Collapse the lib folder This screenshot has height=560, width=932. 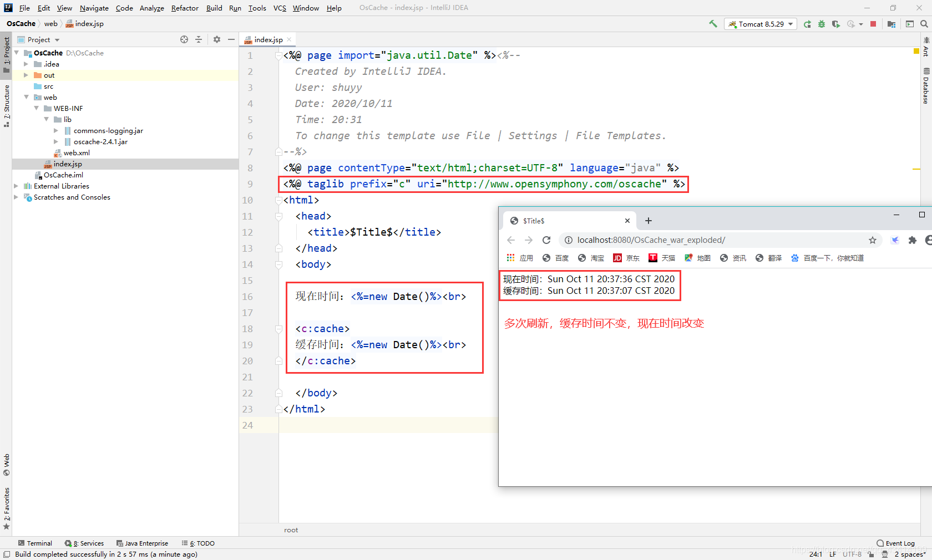[x=46, y=119]
